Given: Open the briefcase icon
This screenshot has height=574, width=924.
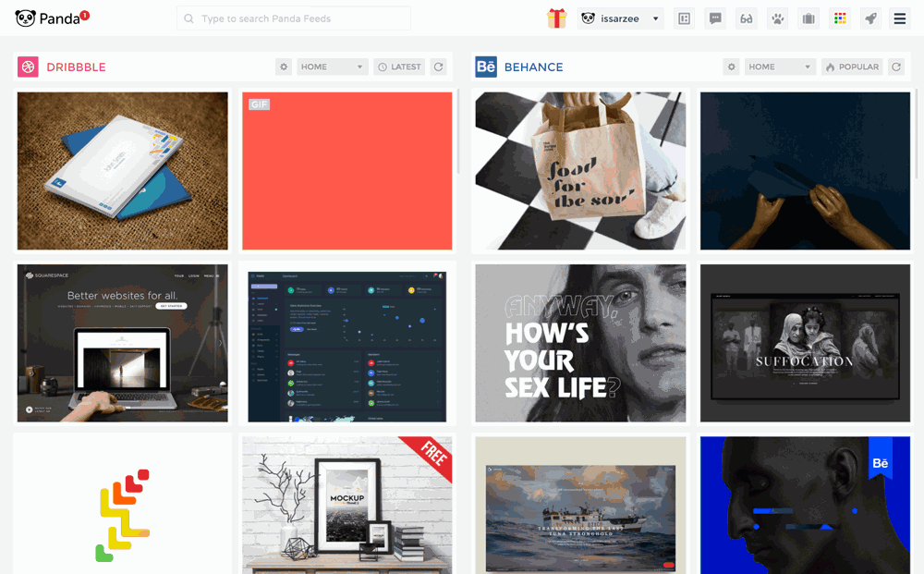Looking at the screenshot, I should 808,18.
